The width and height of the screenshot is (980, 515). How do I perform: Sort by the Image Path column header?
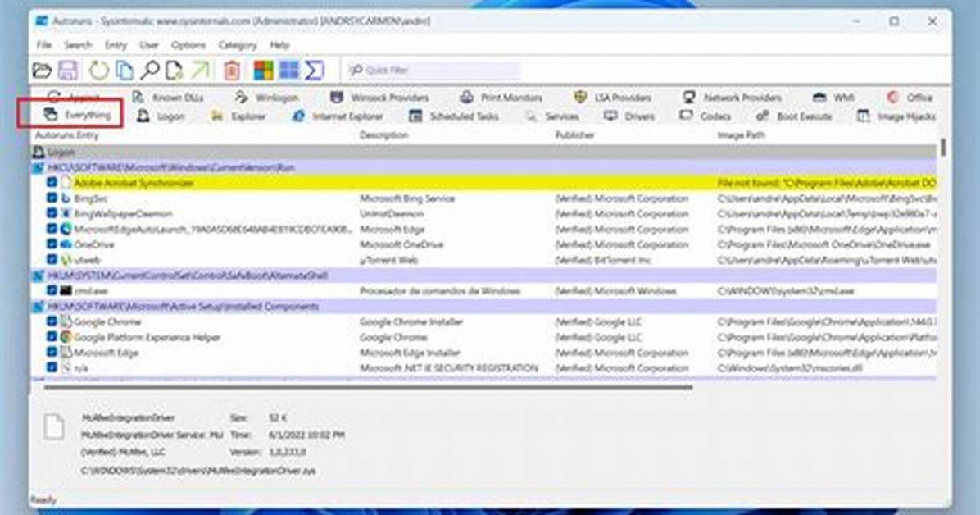click(741, 135)
